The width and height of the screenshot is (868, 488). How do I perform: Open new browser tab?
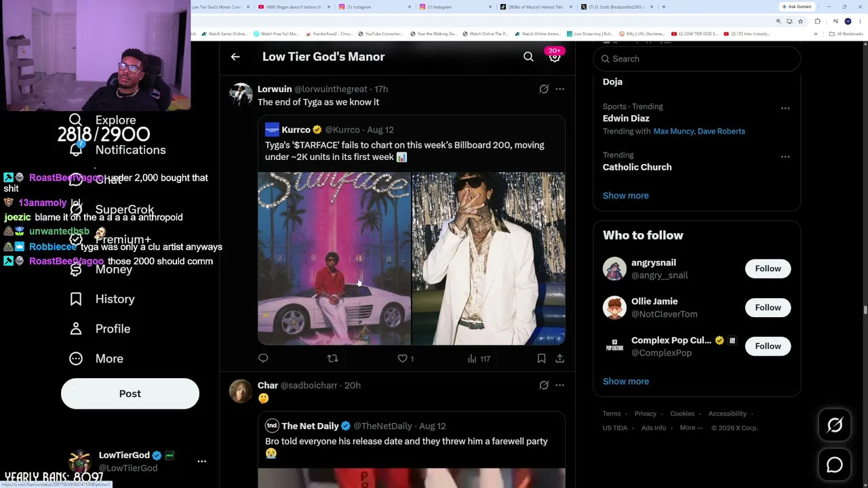pos(663,7)
